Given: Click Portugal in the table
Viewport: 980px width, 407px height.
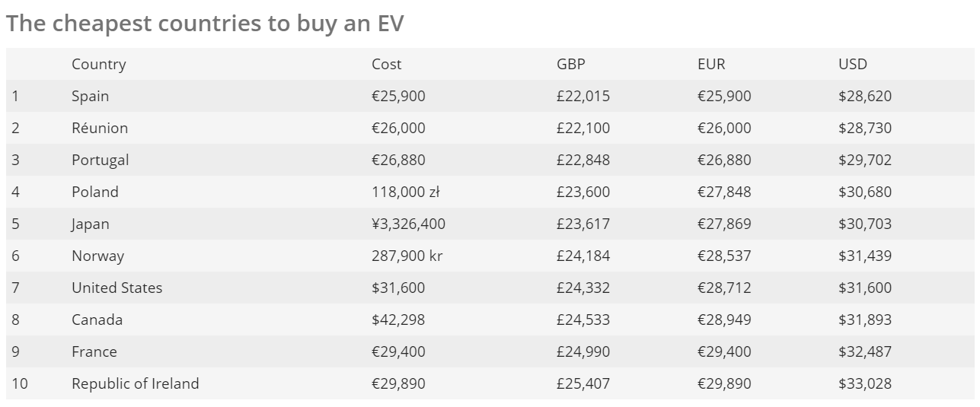Looking at the screenshot, I should pos(101,161).
